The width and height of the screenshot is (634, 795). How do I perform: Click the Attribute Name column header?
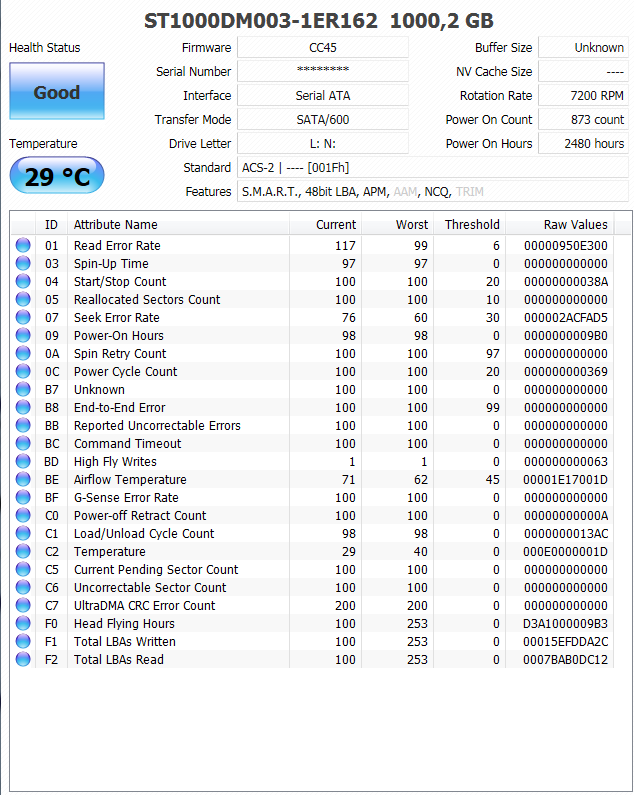pos(178,224)
